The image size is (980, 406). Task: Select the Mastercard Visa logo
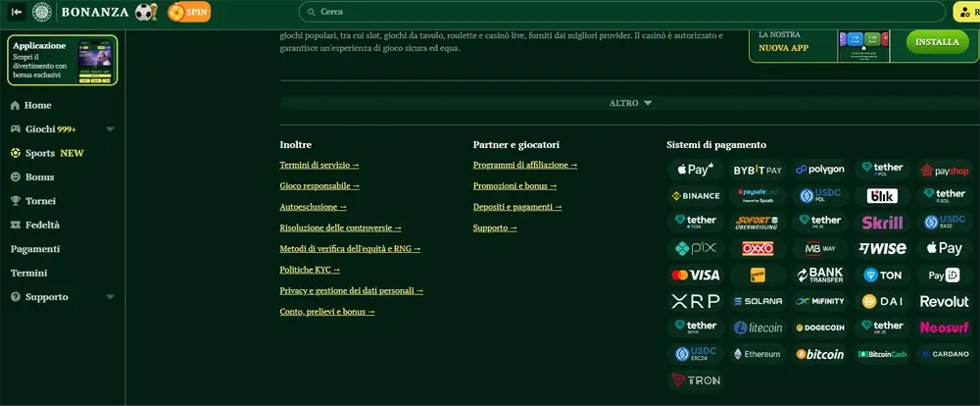pyautogui.click(x=695, y=275)
